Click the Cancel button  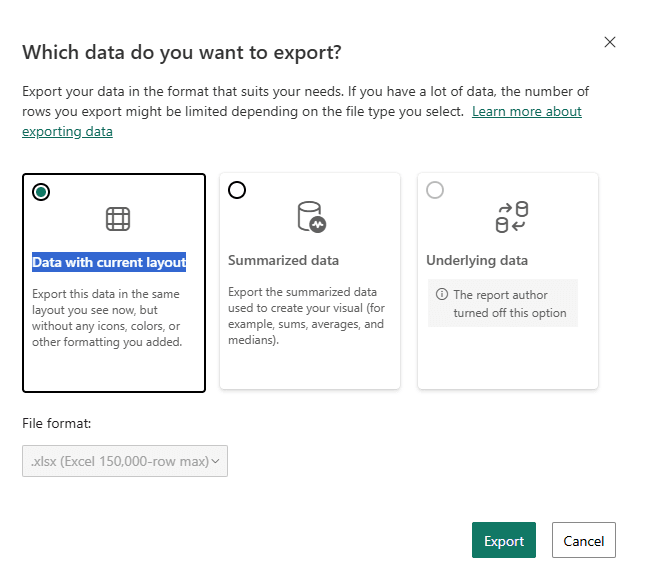tap(584, 541)
